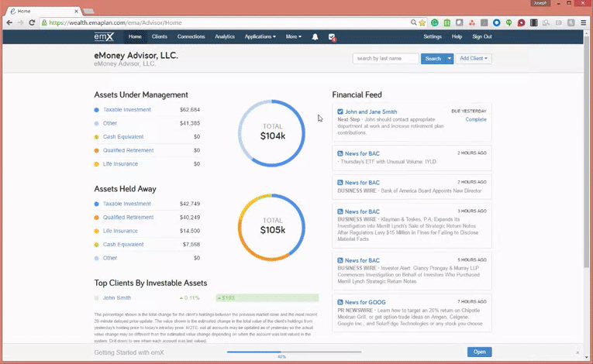Image resolution: width=593 pixels, height=364 pixels.
Task: Click the Complete link on the task
Action: pyautogui.click(x=476, y=119)
